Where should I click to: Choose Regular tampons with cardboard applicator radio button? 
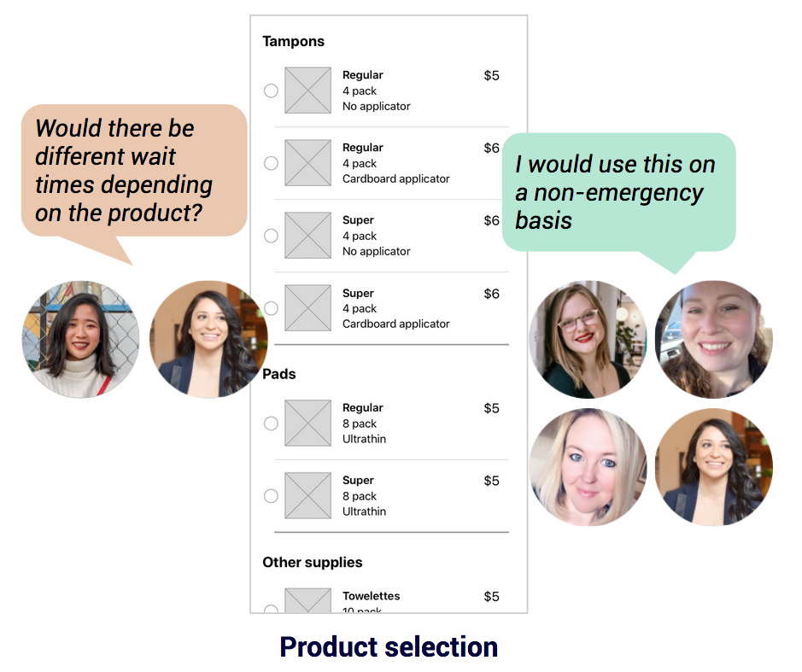click(x=271, y=163)
